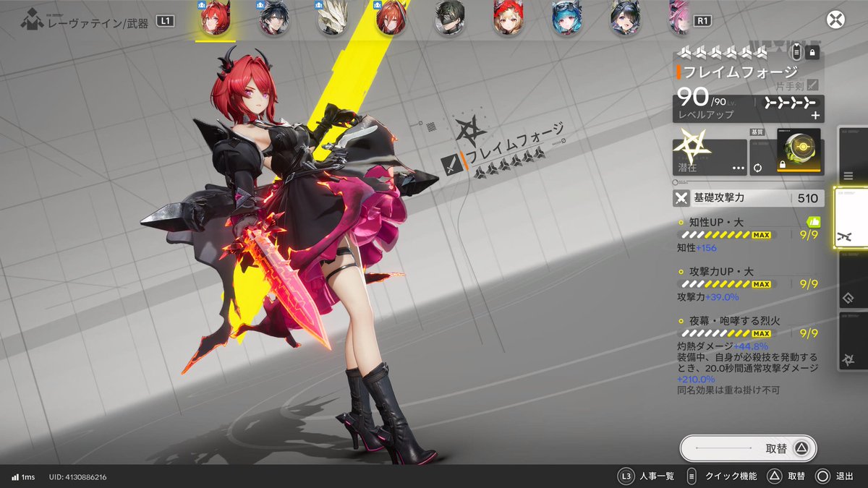This screenshot has width=868, height=488.
Task: Toggle the weapon lock icon
Action: point(812,52)
